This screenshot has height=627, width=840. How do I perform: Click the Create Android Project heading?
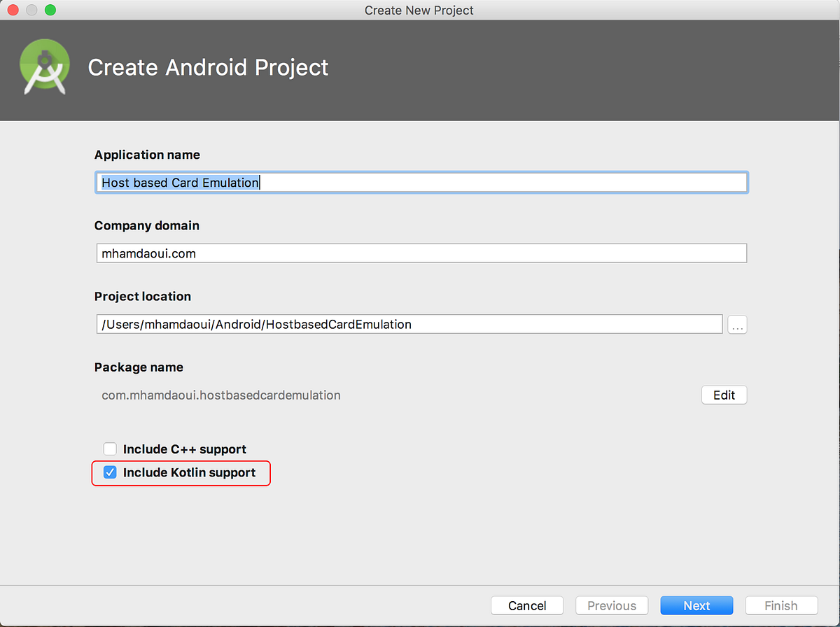pyautogui.click(x=208, y=68)
